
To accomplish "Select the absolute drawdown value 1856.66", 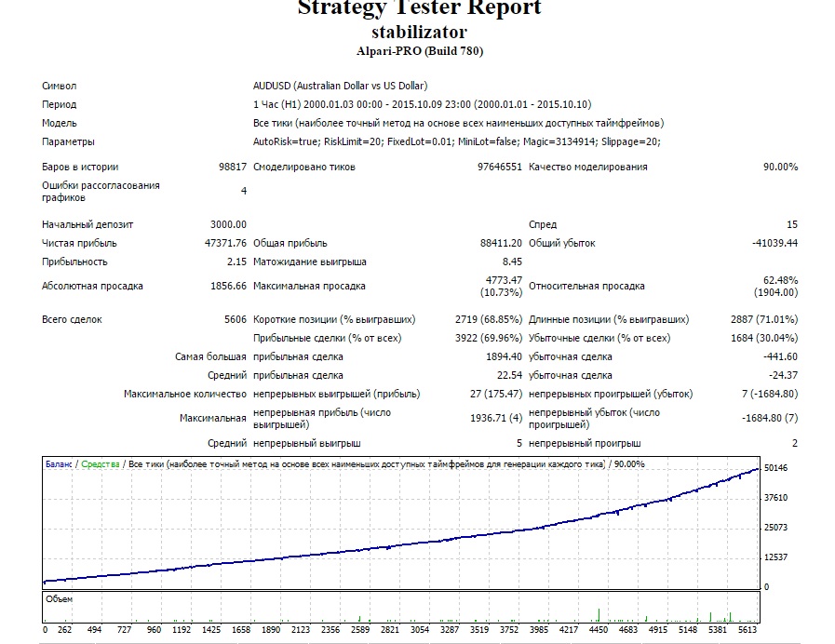I will [228, 286].
